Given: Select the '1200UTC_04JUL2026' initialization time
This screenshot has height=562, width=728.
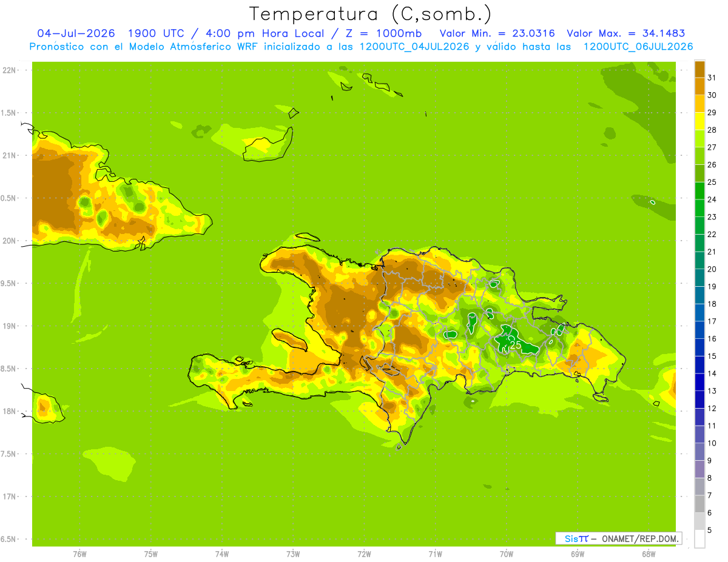Looking at the screenshot, I should coord(414,47).
